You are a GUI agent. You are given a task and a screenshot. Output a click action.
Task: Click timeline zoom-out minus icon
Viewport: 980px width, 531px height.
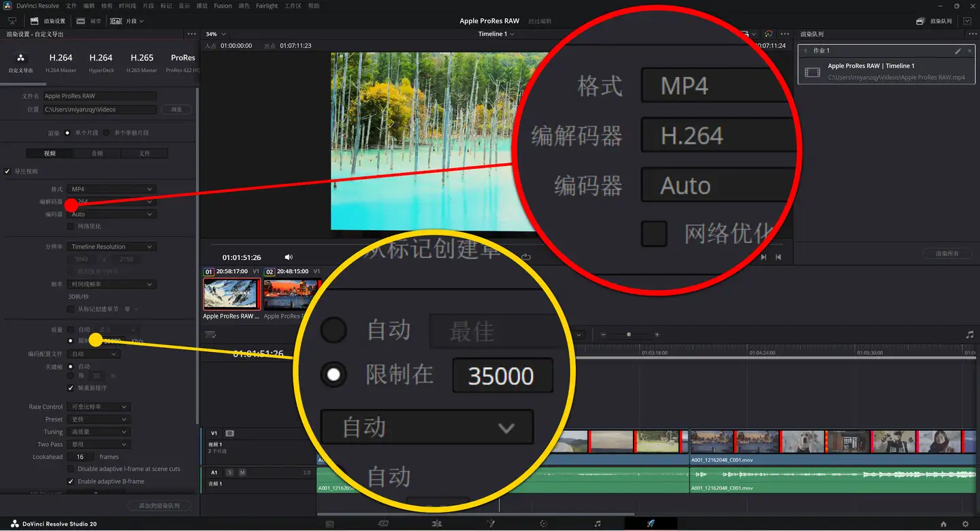click(x=603, y=335)
